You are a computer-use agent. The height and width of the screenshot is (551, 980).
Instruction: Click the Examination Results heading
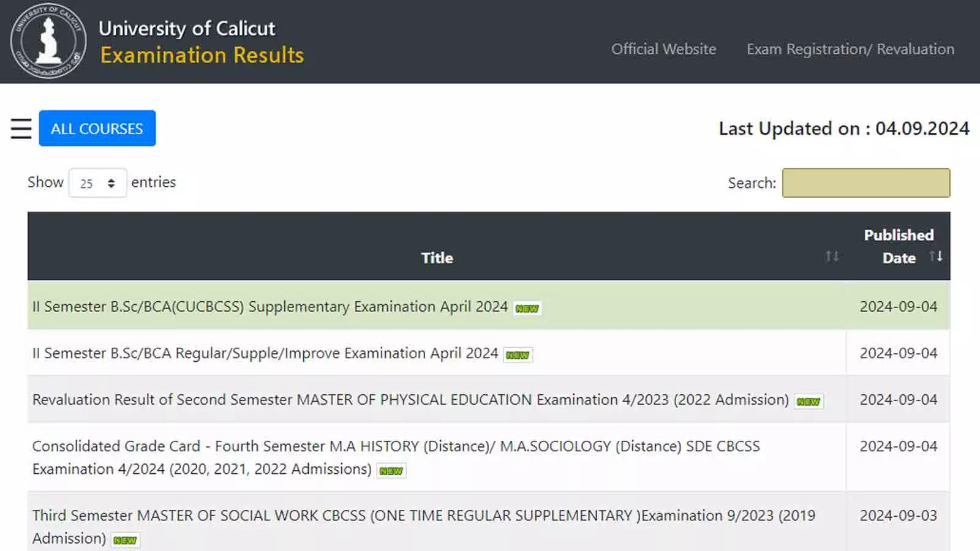202,55
